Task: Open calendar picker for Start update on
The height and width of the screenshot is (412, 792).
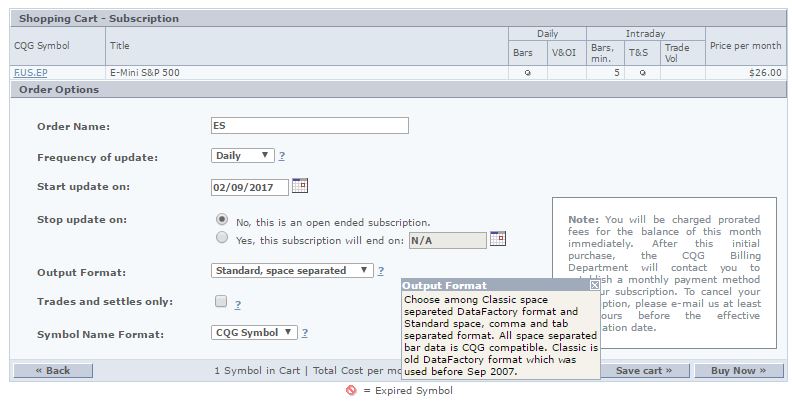Action: pos(300,185)
